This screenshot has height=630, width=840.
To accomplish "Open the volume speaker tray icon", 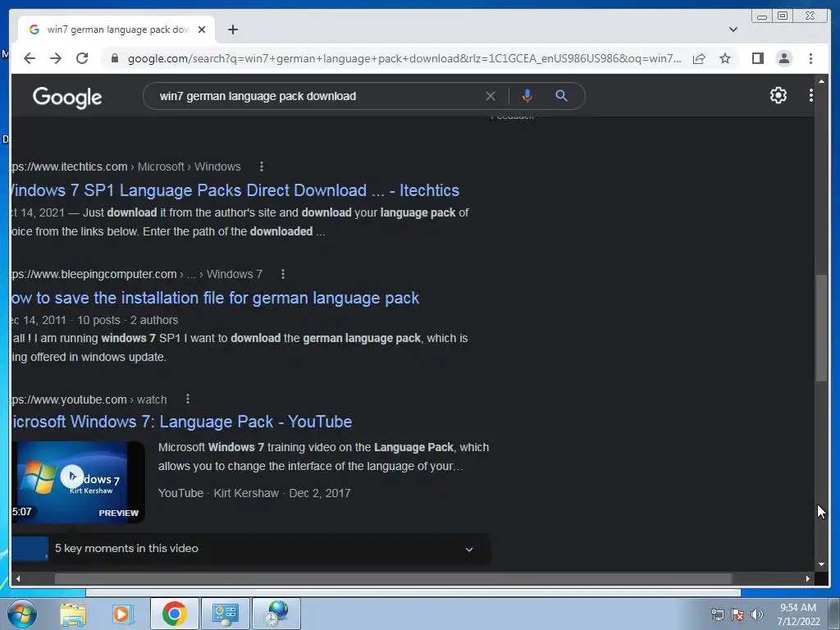I will click(756, 614).
